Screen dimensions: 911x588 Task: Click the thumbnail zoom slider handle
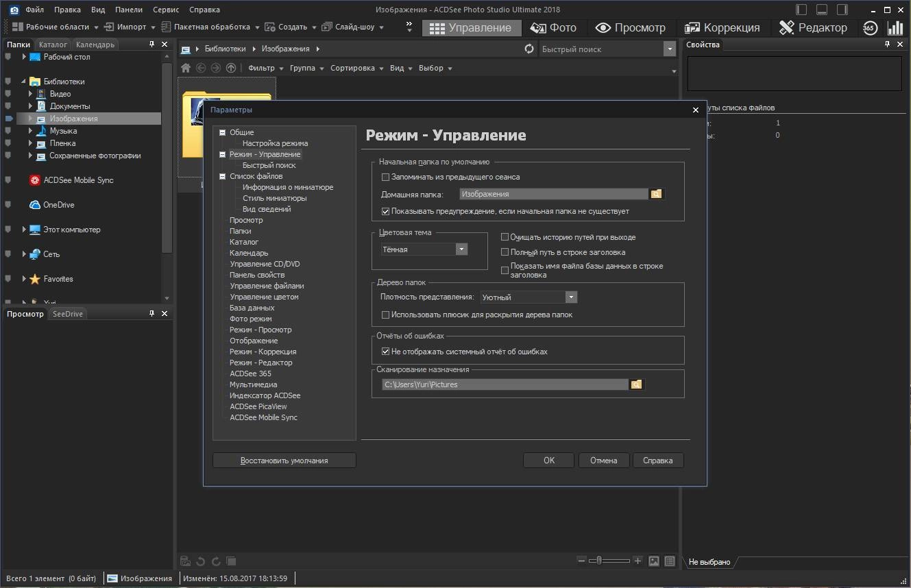point(600,561)
